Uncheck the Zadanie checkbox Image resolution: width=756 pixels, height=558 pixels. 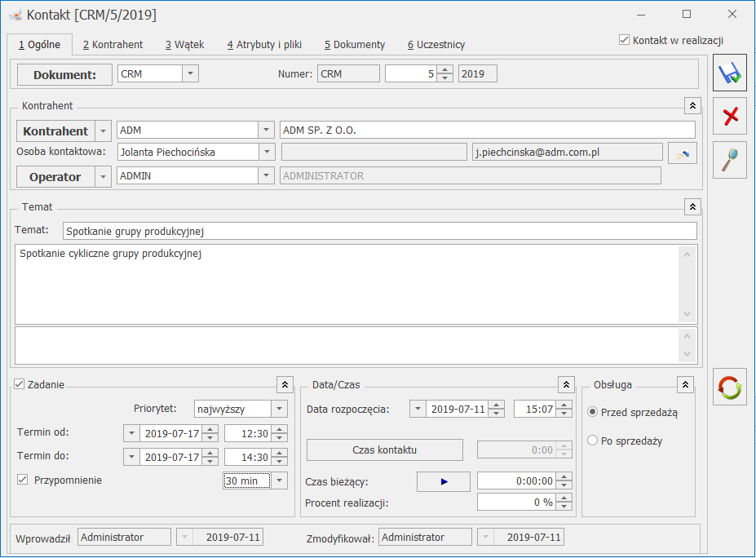click(20, 384)
